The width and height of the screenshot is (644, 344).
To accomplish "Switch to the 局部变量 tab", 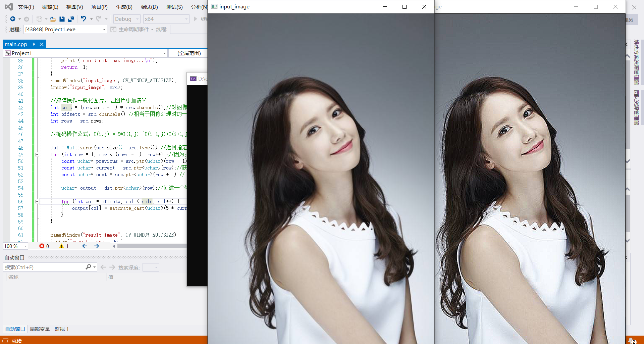I will click(40, 329).
